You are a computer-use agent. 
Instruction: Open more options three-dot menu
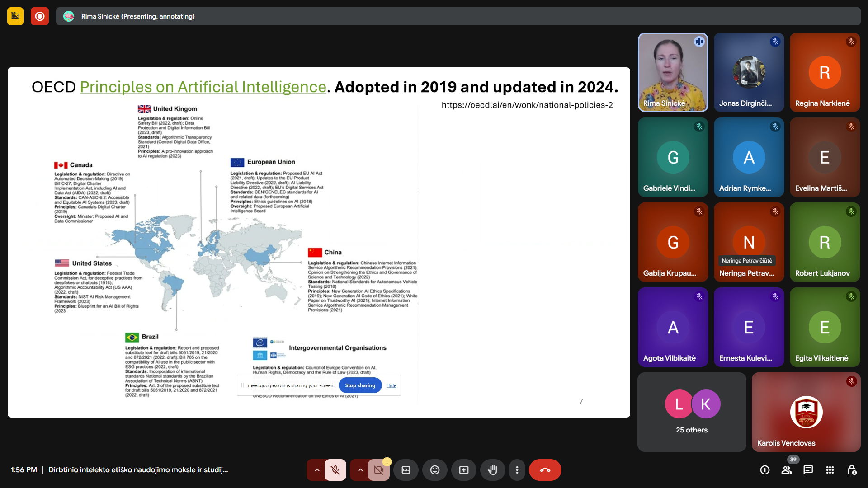(x=517, y=470)
